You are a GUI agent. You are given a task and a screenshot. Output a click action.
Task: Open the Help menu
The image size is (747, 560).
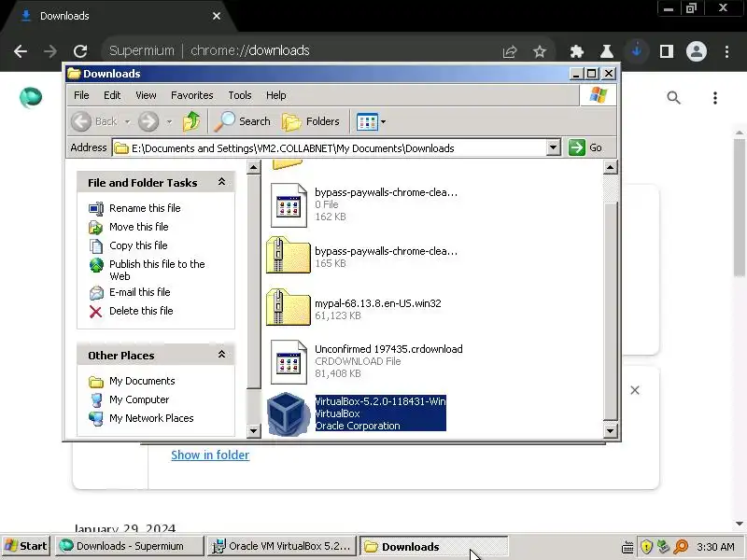click(275, 95)
